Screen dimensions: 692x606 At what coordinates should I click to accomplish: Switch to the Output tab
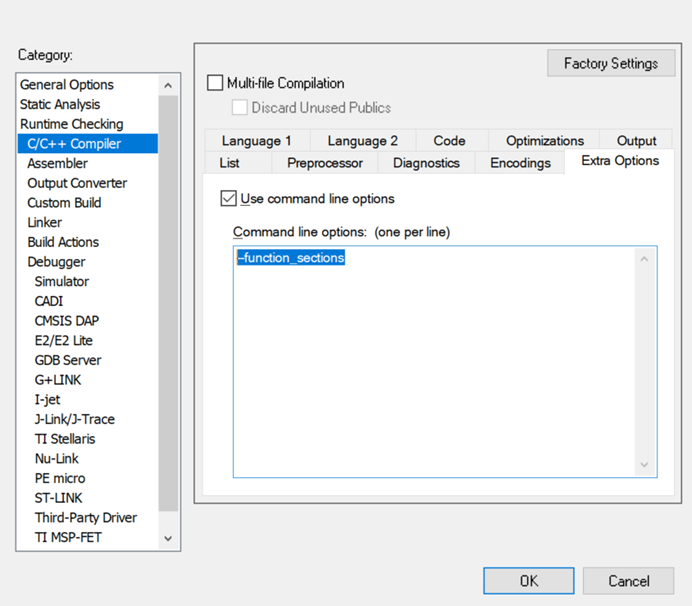tap(636, 141)
